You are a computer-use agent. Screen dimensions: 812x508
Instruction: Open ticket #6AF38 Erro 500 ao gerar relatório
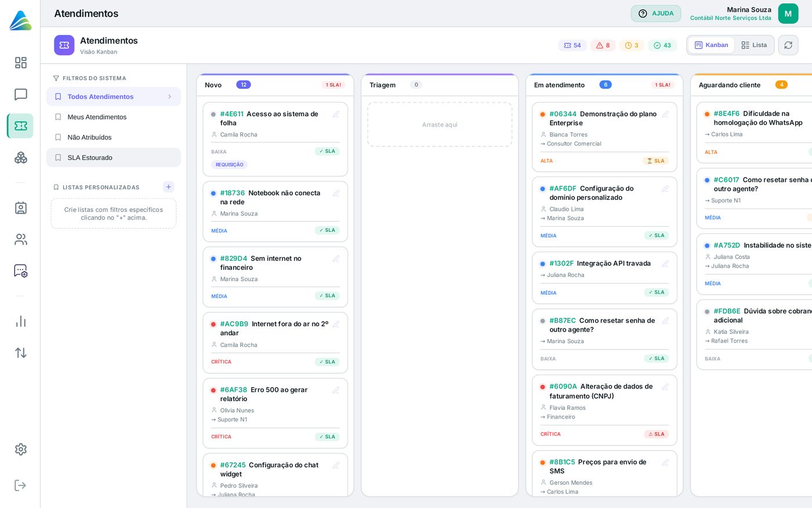[275, 412]
